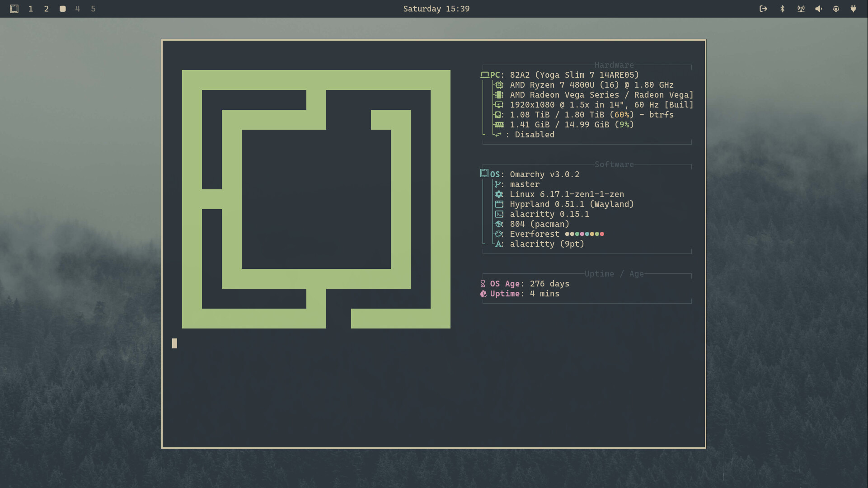
Task: Click the green Omarchy ASCII logo
Action: pos(316,80)
